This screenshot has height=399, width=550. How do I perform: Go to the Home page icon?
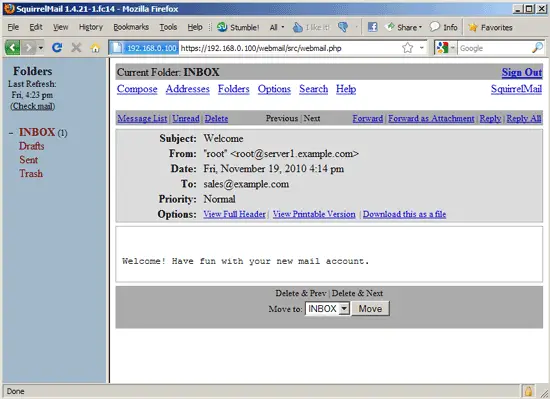coord(95,48)
